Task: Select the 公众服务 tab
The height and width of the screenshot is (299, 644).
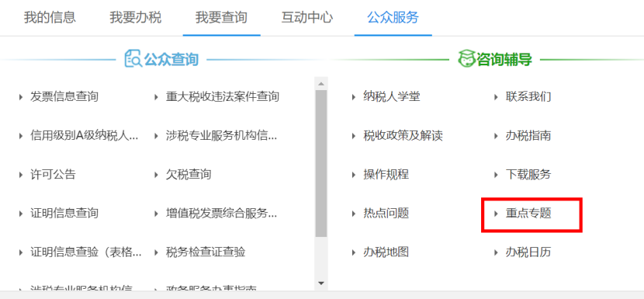Action: coord(393,18)
